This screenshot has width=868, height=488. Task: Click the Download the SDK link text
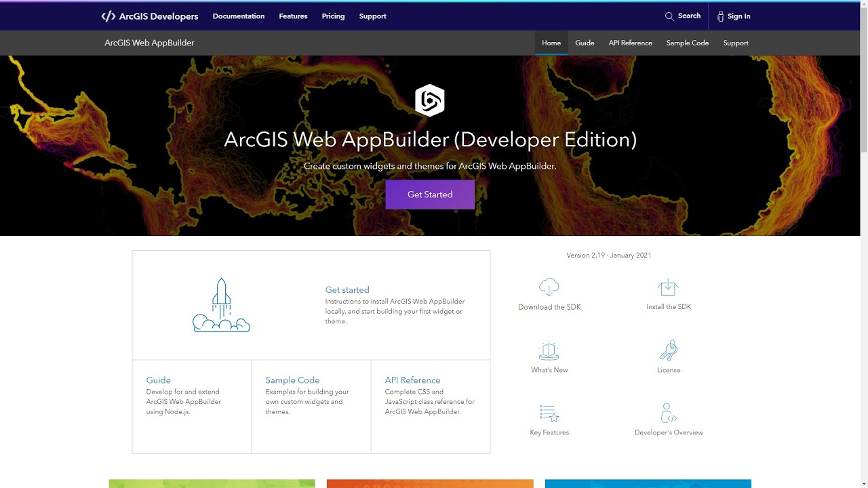click(549, 307)
